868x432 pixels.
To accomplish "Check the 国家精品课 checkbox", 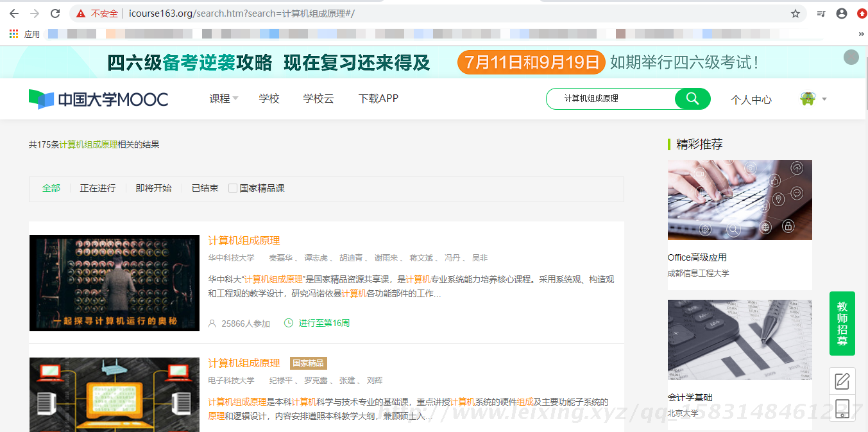I will pos(233,188).
